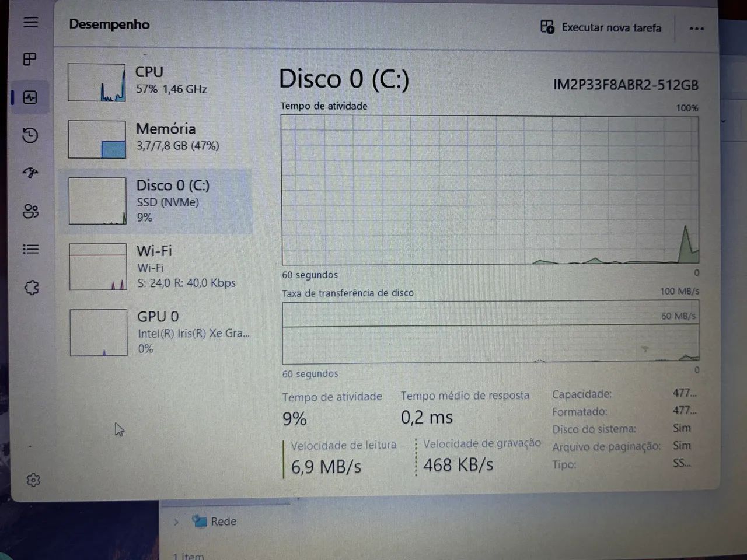Open the Startup apps icon
747x560 pixels.
click(30, 173)
